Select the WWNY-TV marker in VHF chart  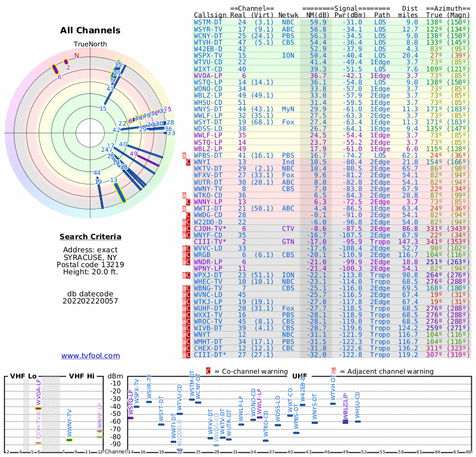point(70,440)
